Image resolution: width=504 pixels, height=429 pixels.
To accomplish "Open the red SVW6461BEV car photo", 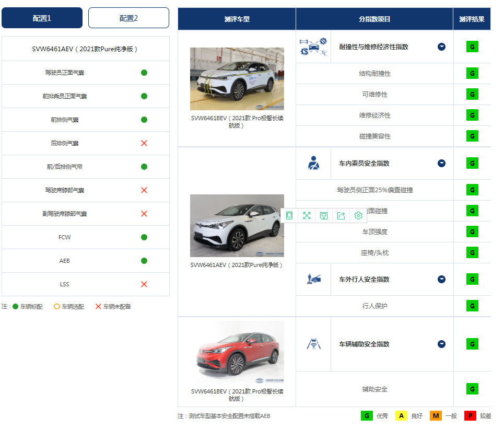I will tap(237, 353).
